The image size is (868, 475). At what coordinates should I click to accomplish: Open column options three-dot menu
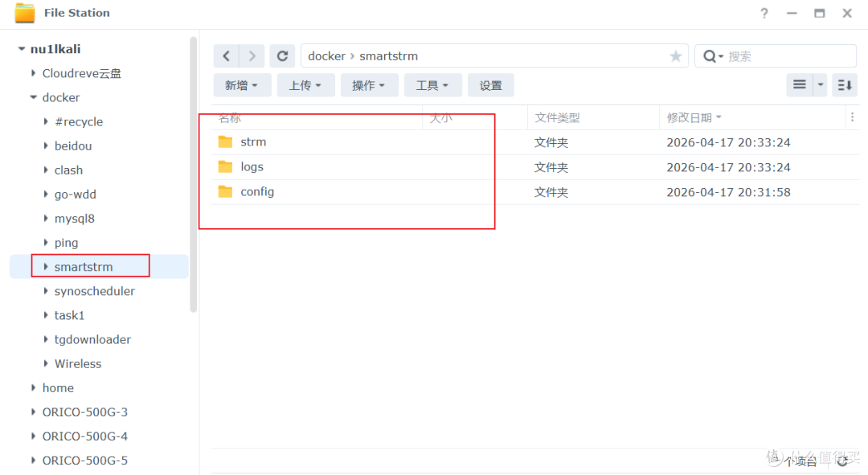[x=853, y=117]
